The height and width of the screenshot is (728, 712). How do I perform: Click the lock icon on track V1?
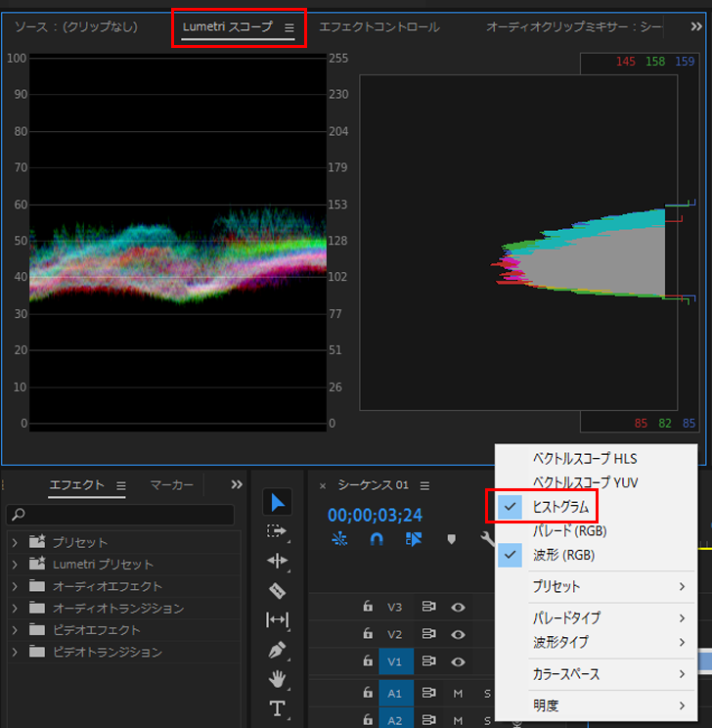tap(368, 660)
